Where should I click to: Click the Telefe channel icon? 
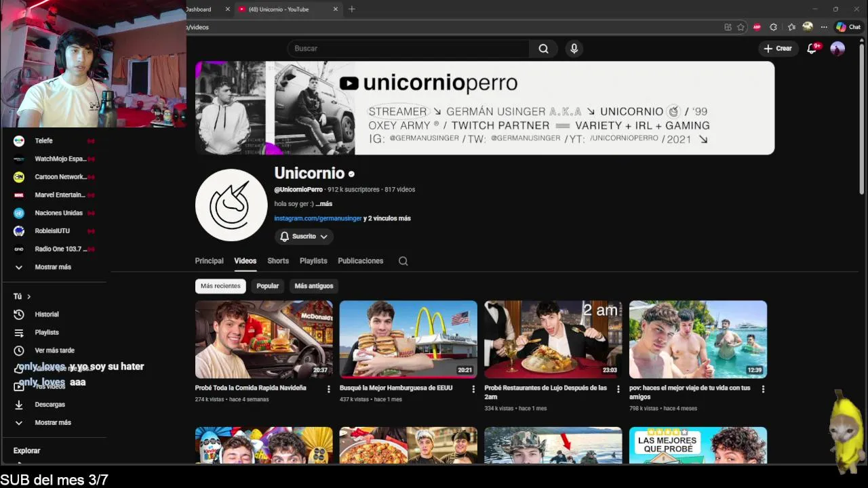pyautogui.click(x=19, y=141)
